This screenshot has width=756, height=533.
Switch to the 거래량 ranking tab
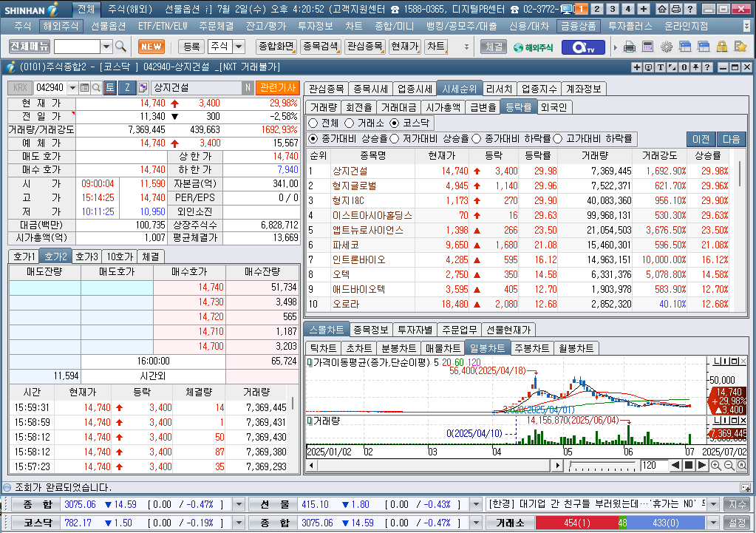[324, 107]
